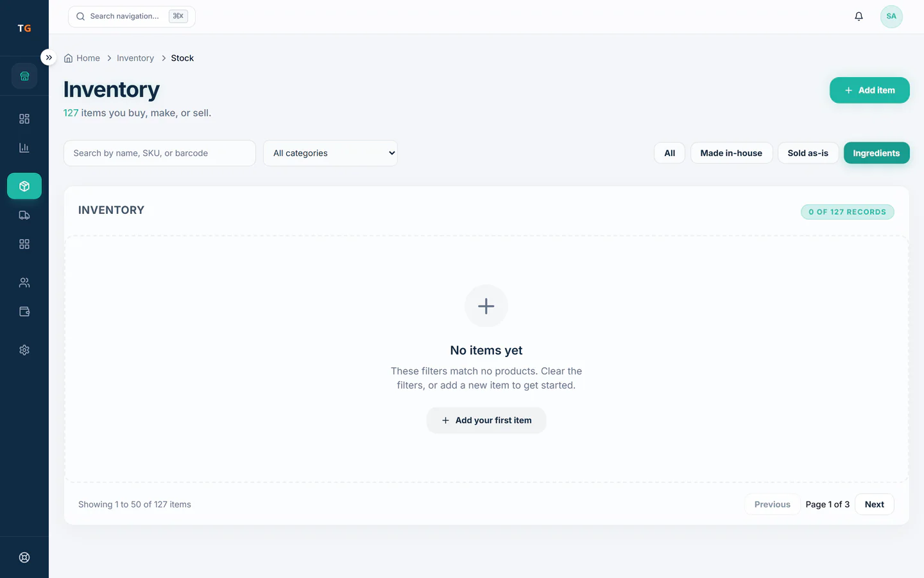This screenshot has height=578, width=924.
Task: Open the settings gear icon
Action: [x=24, y=350]
